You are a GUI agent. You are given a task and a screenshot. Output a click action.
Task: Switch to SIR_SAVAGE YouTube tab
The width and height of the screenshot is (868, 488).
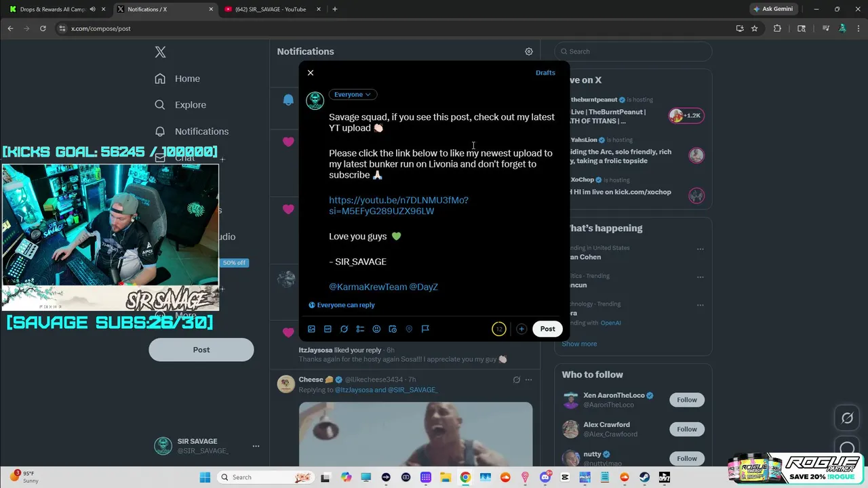(x=270, y=9)
